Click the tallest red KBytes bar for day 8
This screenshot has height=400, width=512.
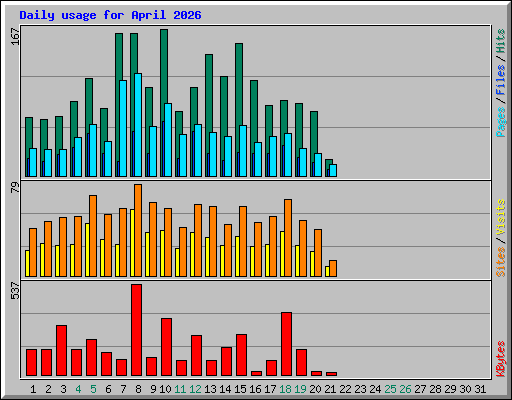[136, 330]
